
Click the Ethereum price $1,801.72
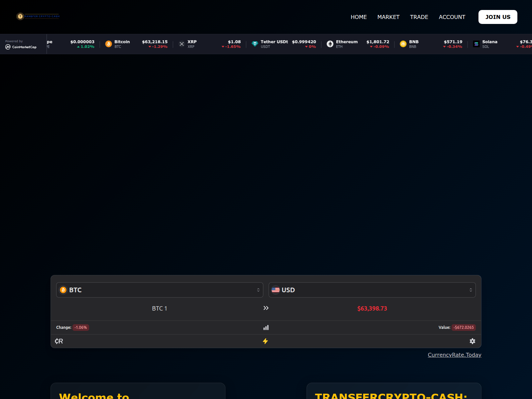pyautogui.click(x=378, y=42)
